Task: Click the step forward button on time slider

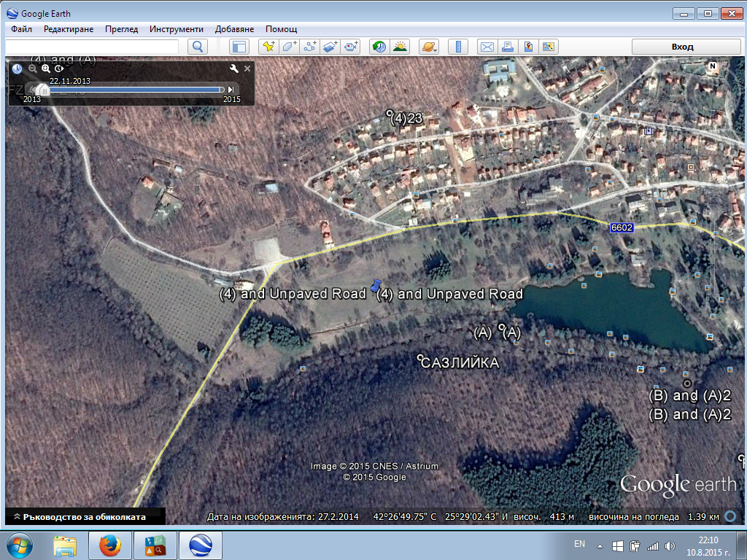Action: [x=231, y=90]
